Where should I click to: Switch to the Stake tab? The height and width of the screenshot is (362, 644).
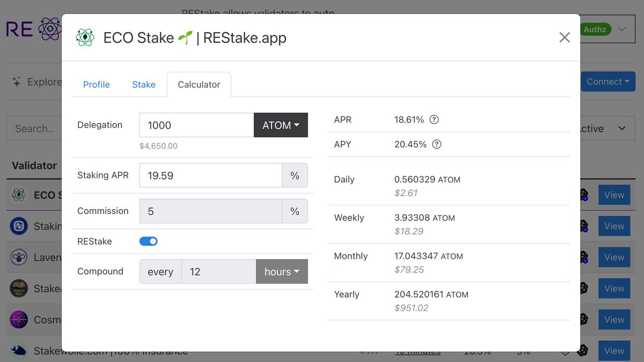(x=144, y=84)
